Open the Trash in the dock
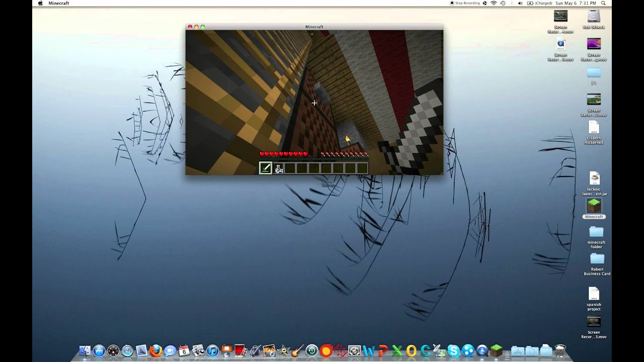 (560, 350)
